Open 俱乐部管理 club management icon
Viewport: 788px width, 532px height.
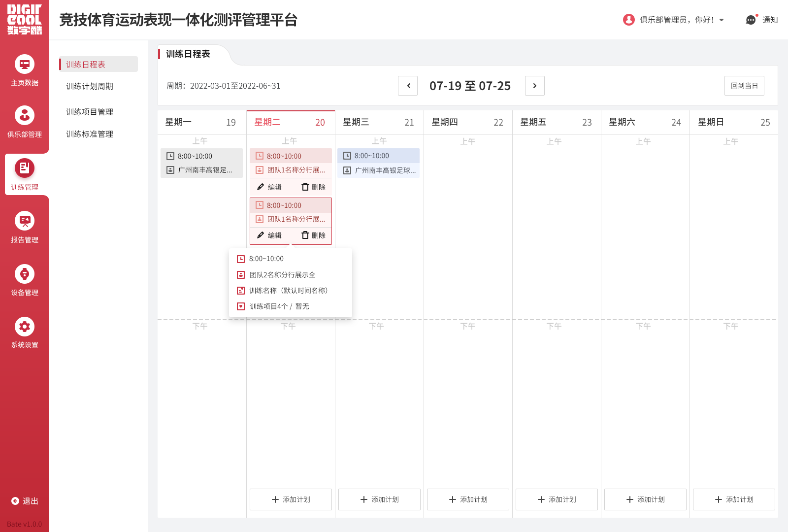click(x=25, y=115)
